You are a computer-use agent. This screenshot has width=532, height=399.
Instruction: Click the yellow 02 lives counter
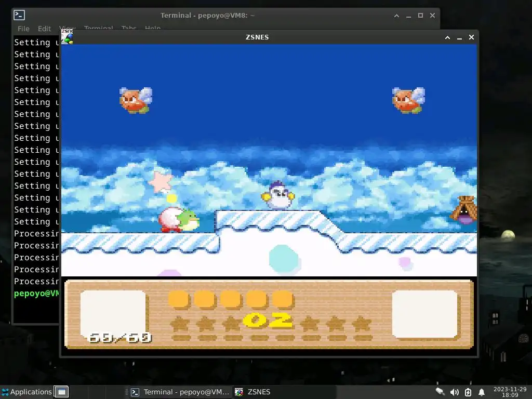[268, 320]
